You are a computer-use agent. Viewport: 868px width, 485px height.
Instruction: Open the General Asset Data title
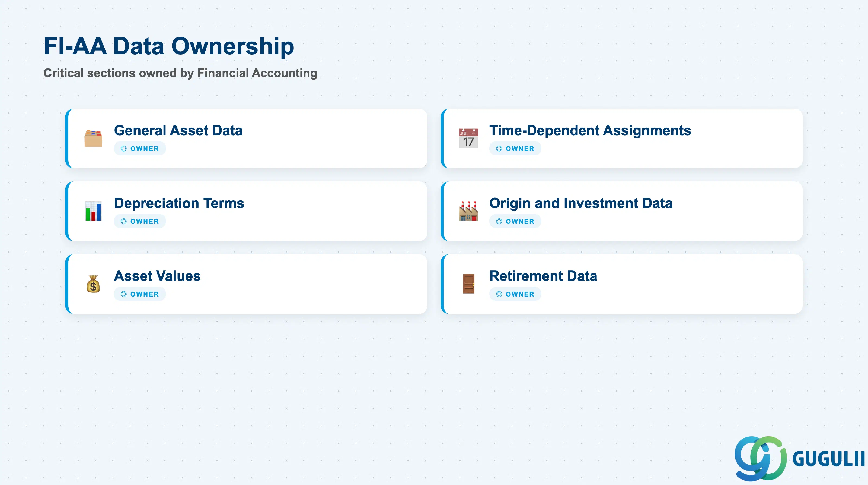tap(178, 131)
